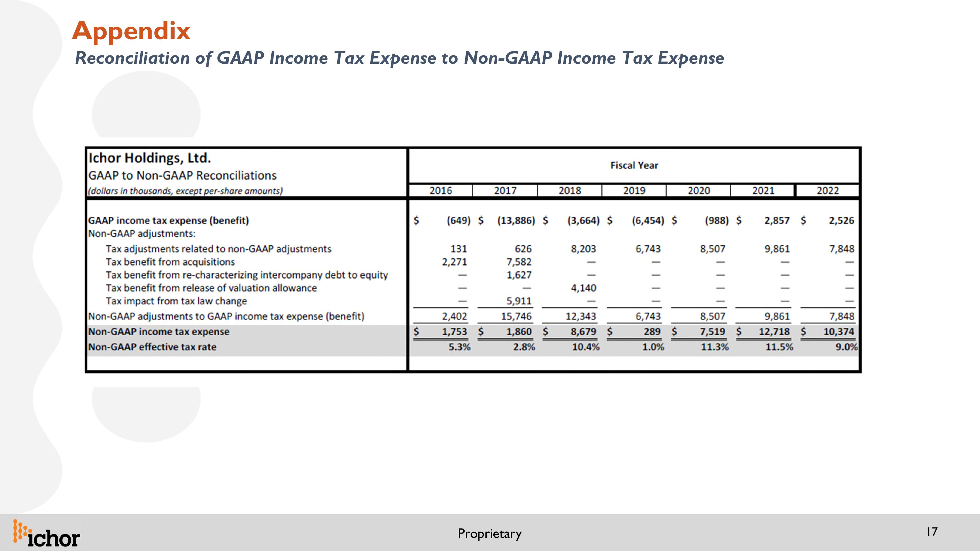This screenshot has width=980, height=551.
Task: Click the 8,203 tax adjustment value
Action: [583, 249]
